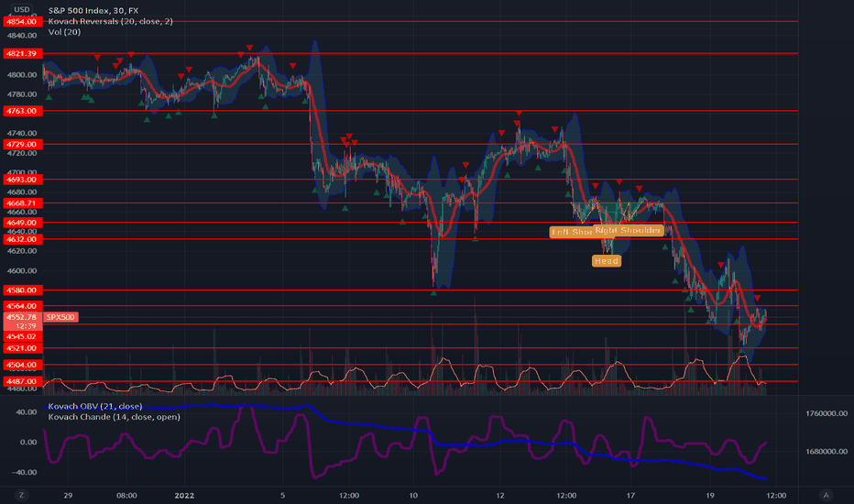Click the 4632.00 horizontal line price label
This screenshot has height=504, width=854.
pos(22,239)
